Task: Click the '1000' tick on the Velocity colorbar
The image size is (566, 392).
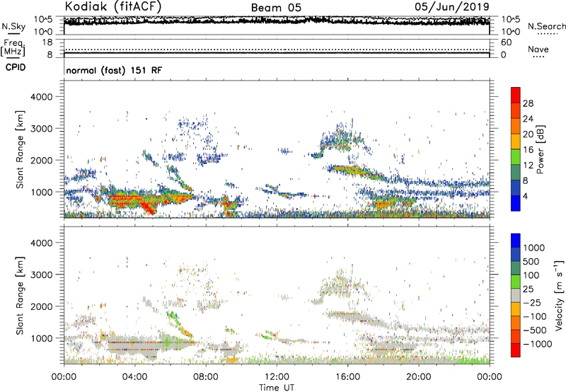Action: [534, 248]
